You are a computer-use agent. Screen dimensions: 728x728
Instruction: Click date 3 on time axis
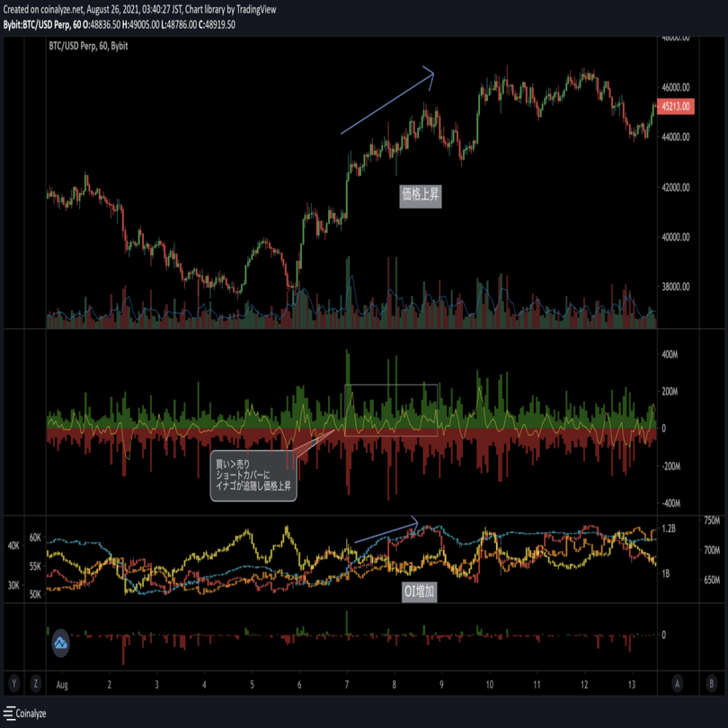[x=157, y=685]
